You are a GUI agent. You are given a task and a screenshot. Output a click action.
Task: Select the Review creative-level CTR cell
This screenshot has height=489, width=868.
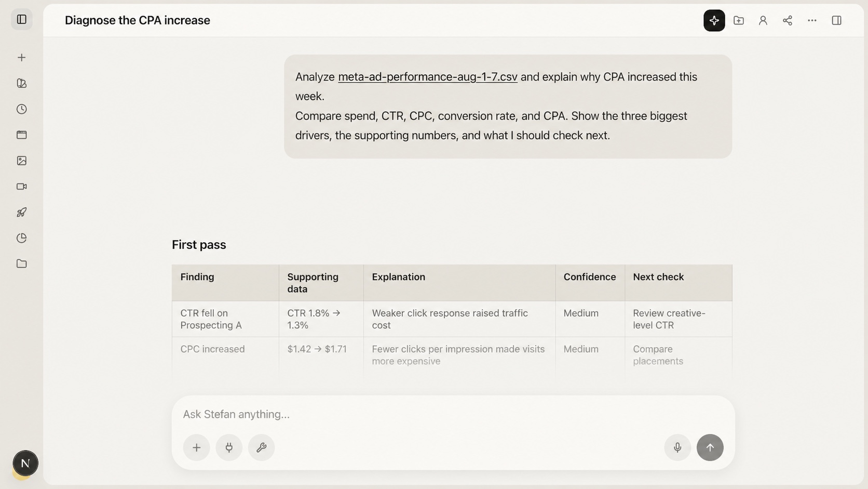pos(679,319)
